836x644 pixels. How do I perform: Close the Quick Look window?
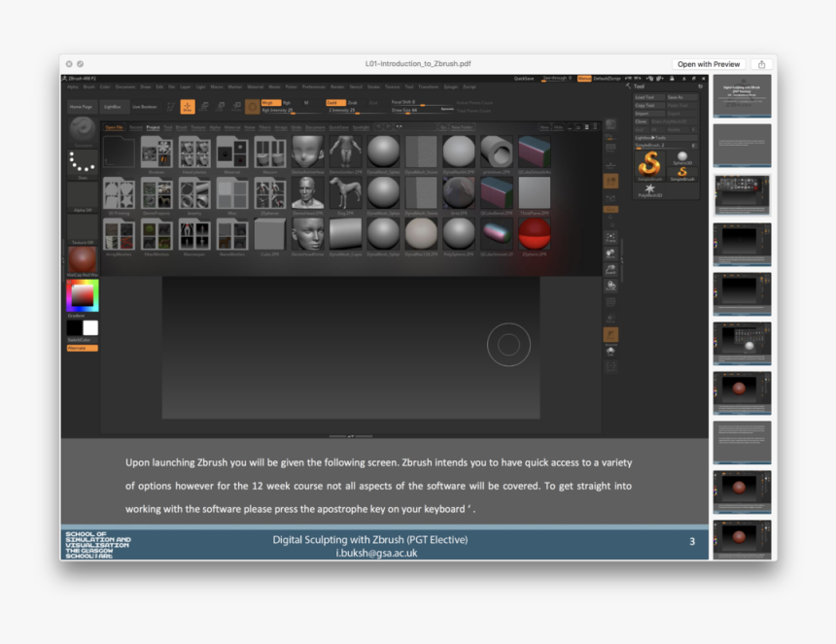tap(69, 64)
